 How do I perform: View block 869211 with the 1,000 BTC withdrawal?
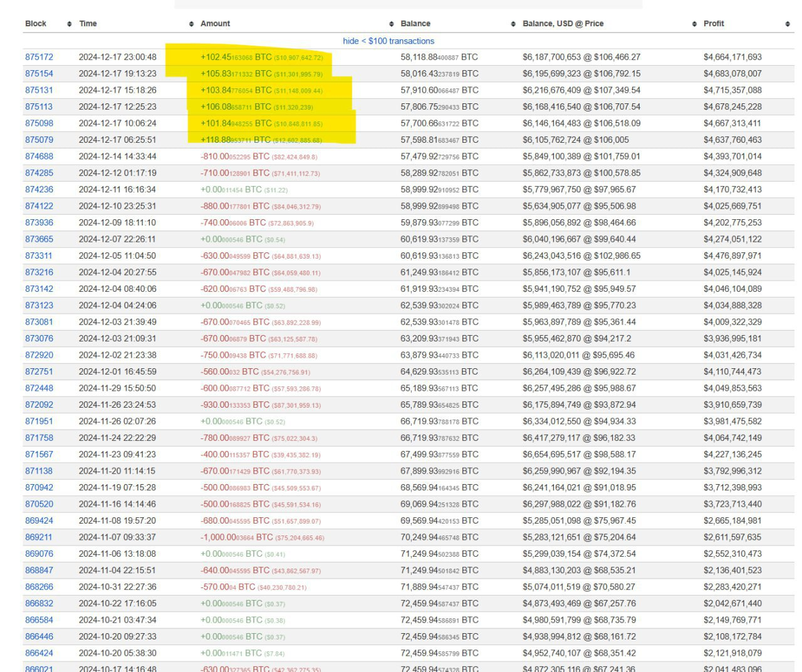coord(39,537)
